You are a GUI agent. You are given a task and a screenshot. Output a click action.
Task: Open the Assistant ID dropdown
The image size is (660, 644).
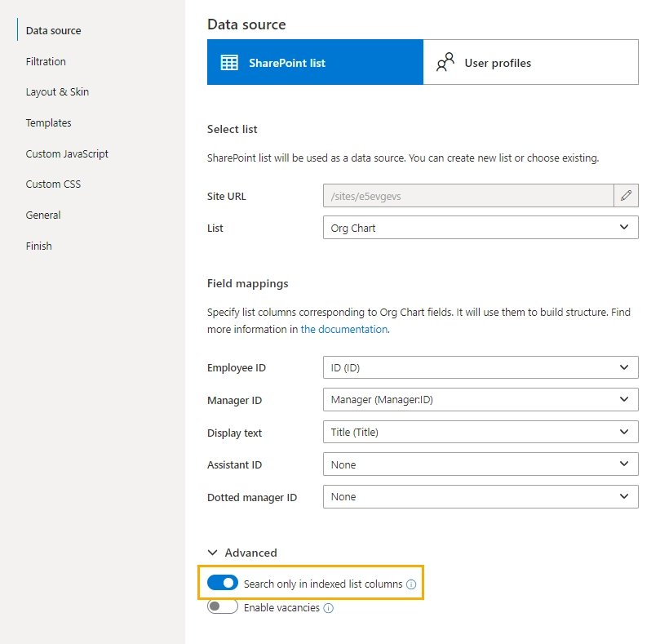481,464
